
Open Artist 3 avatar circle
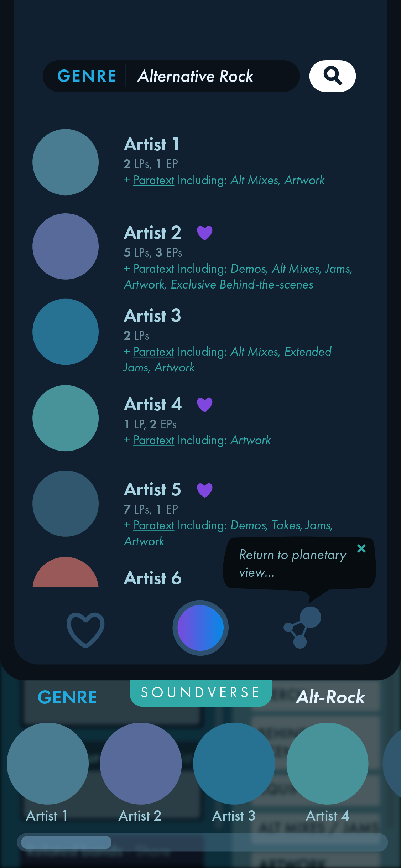66,332
